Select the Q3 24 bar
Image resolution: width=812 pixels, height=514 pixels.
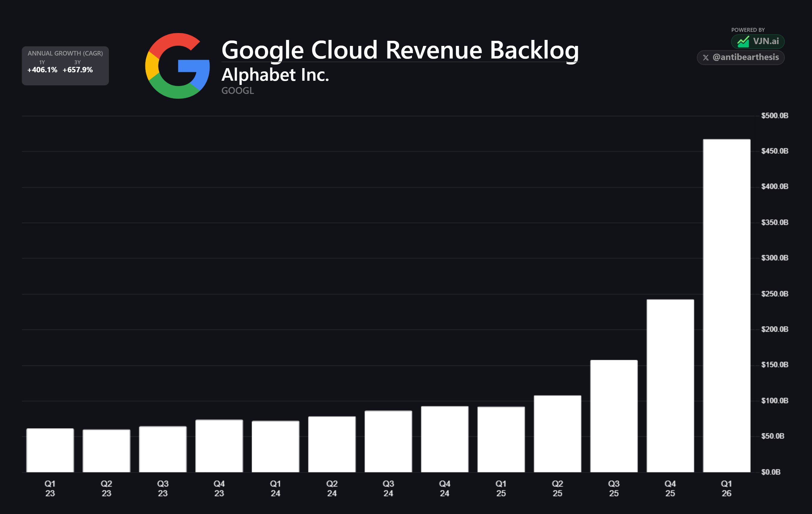pos(388,441)
